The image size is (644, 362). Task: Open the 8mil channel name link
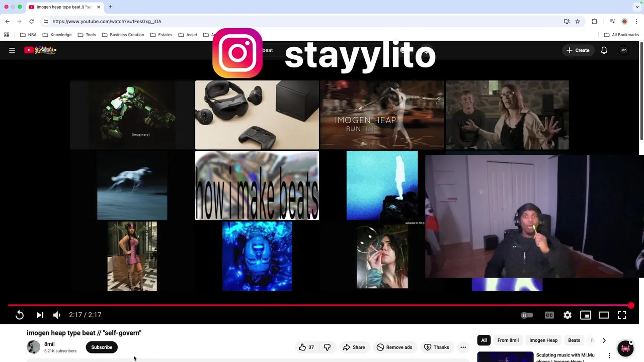pos(49,344)
